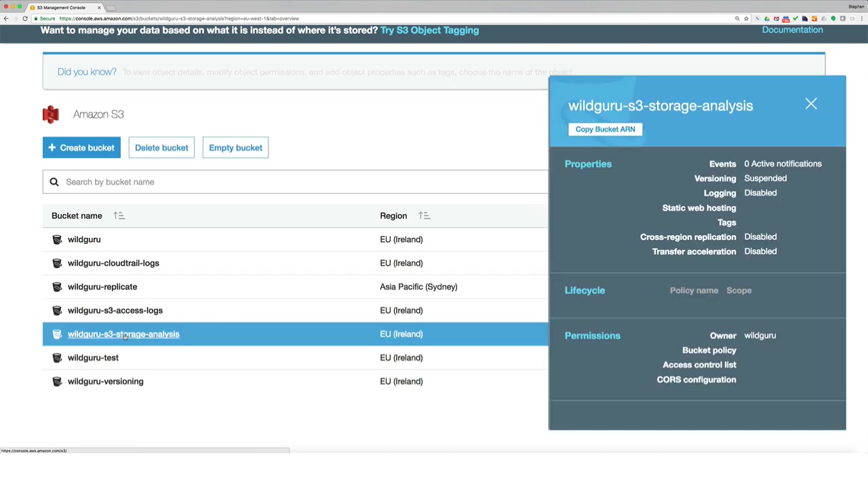Reload the page with the browser refresh icon
This screenshot has width=868, height=488.
[25, 18]
